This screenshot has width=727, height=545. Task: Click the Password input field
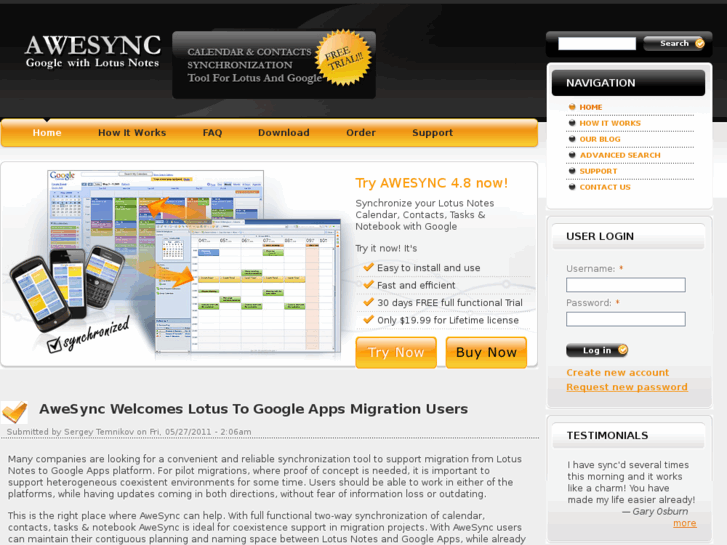[625, 319]
